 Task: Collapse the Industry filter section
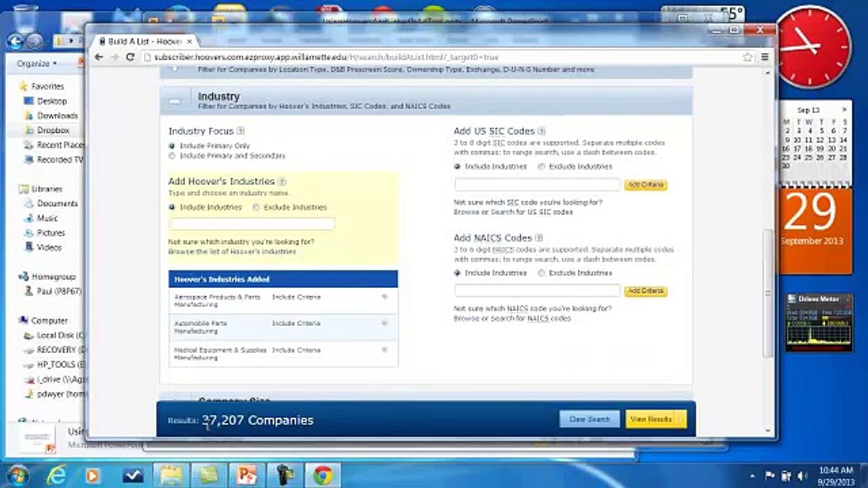175,101
